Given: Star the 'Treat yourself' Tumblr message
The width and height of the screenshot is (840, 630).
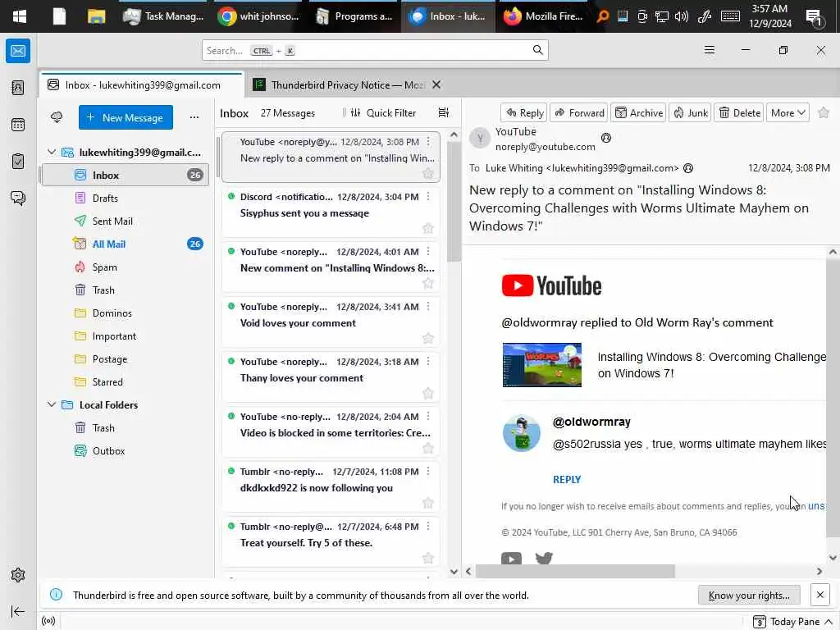Looking at the screenshot, I should point(427,558).
